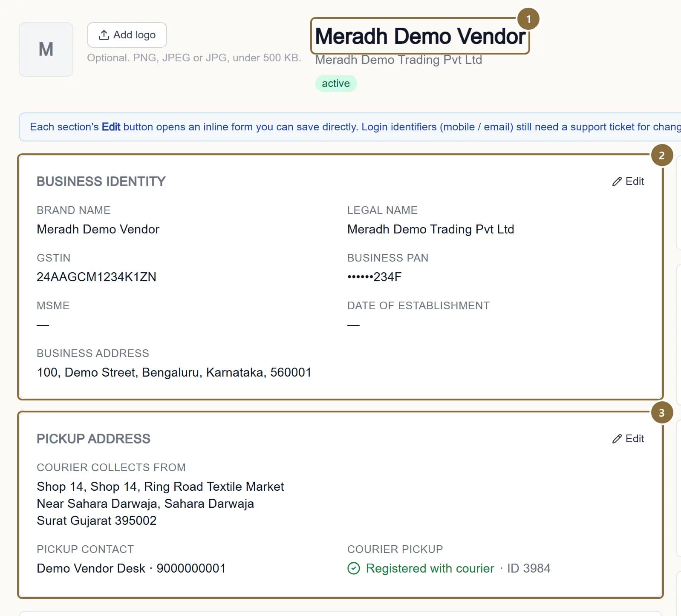681x616 pixels.
Task: Click the Business Identity section heading
Action: tap(101, 181)
